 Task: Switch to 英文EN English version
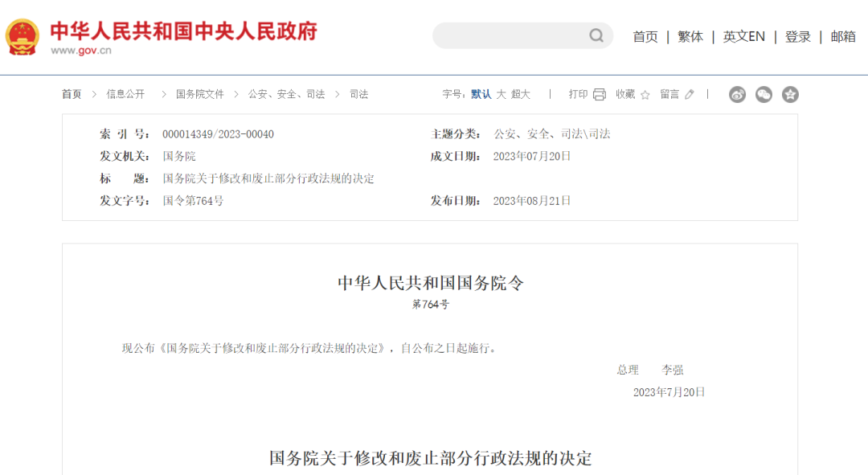tap(743, 36)
